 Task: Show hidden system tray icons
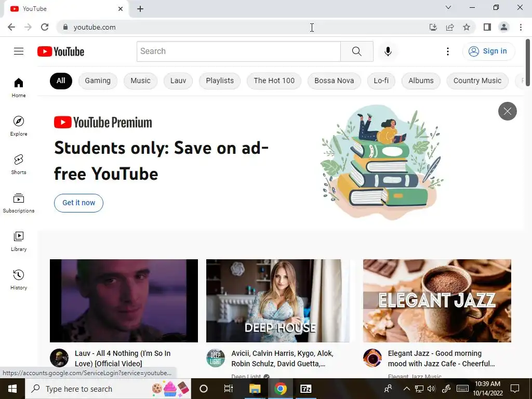coord(406,389)
